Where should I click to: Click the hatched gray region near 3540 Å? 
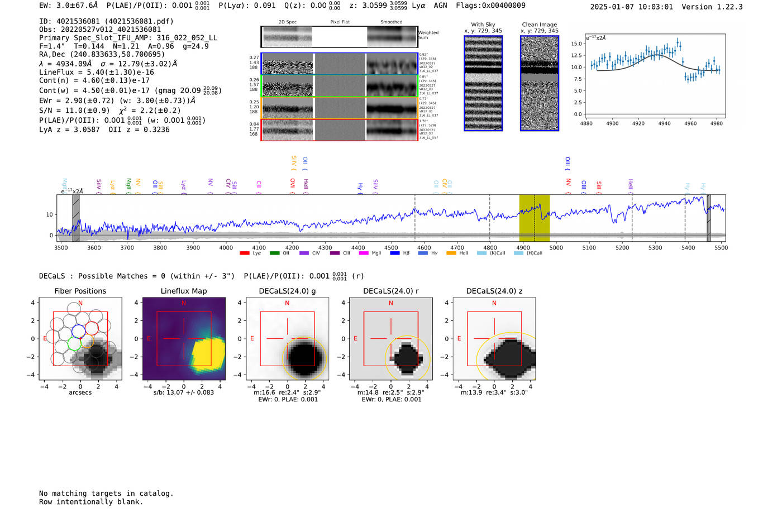[76, 218]
